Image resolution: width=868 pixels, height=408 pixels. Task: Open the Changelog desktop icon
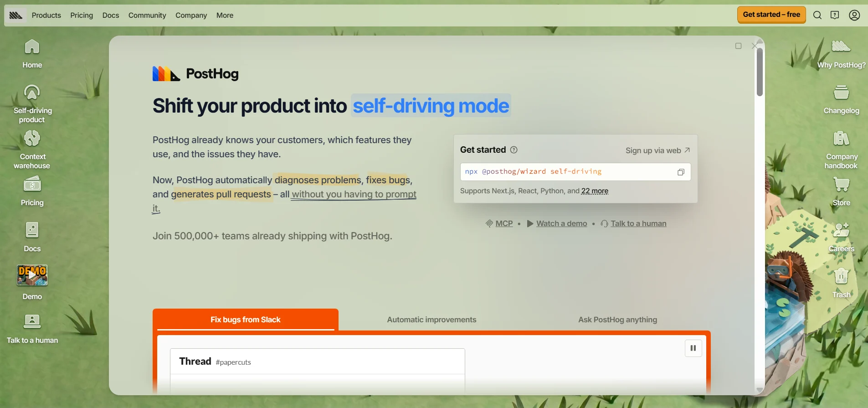click(841, 100)
